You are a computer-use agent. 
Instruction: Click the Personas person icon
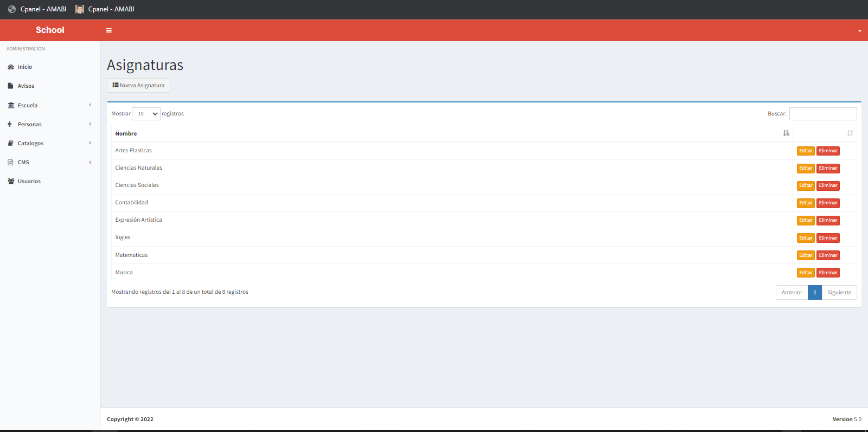[x=10, y=125]
